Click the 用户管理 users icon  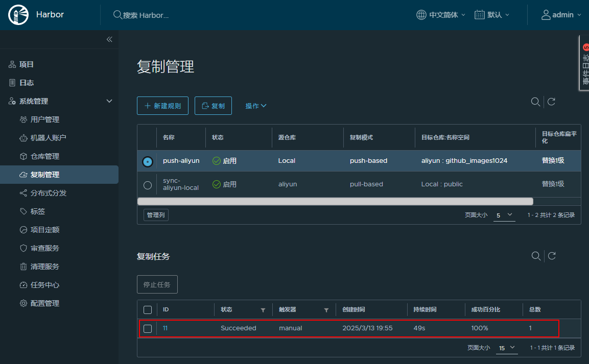[23, 119]
